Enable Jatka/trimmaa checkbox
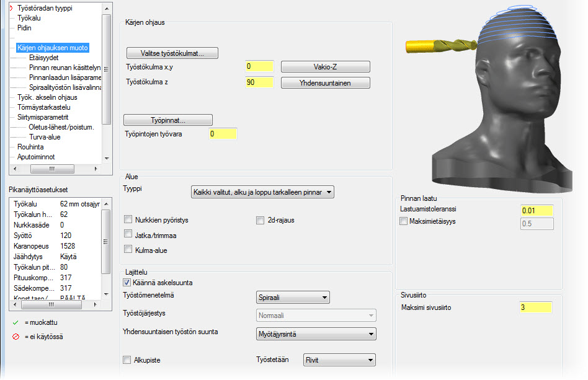This screenshot has width=588, height=380. (x=128, y=234)
